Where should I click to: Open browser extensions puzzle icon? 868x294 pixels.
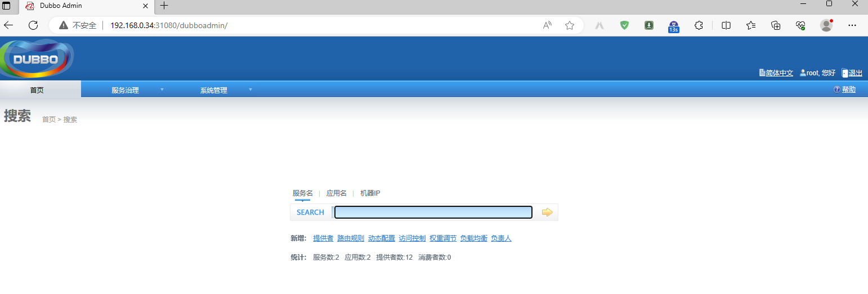[x=699, y=25]
